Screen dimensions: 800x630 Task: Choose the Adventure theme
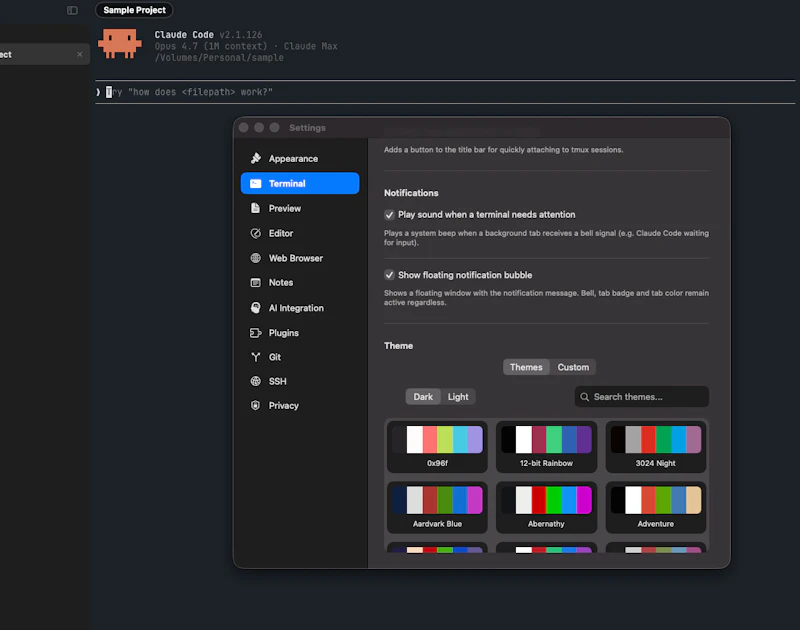656,507
